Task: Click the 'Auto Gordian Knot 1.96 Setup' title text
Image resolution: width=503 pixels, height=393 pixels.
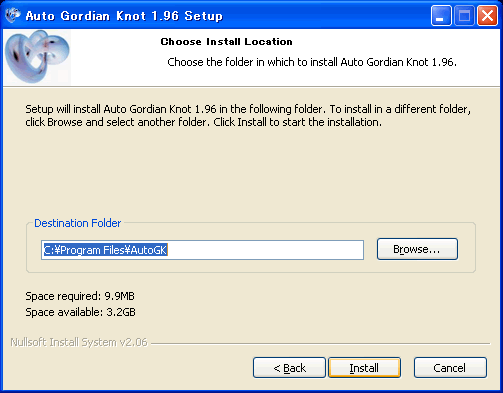Action: pos(124,16)
